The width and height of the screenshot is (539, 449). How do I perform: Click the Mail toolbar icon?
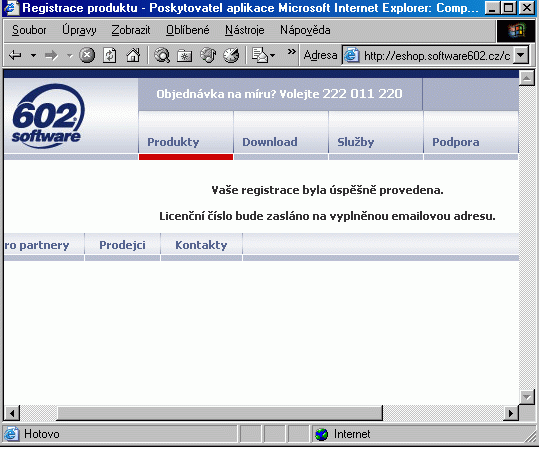(x=260, y=55)
